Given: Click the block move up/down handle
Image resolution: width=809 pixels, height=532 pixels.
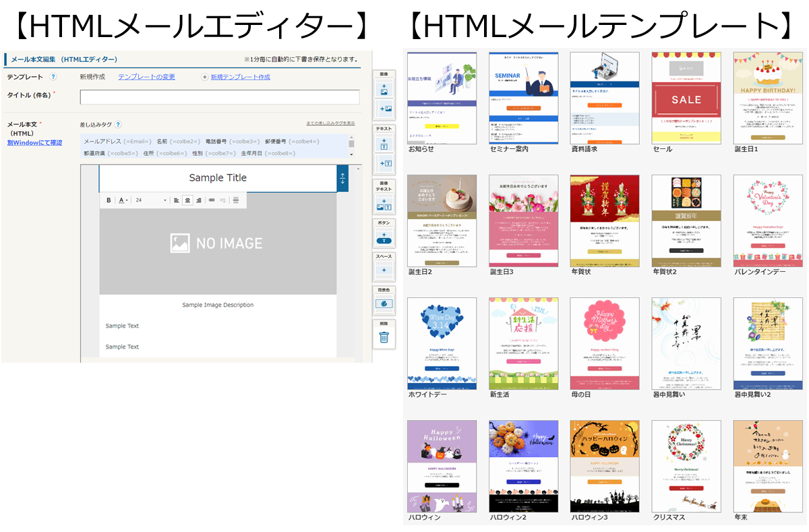Looking at the screenshot, I should (x=342, y=178).
